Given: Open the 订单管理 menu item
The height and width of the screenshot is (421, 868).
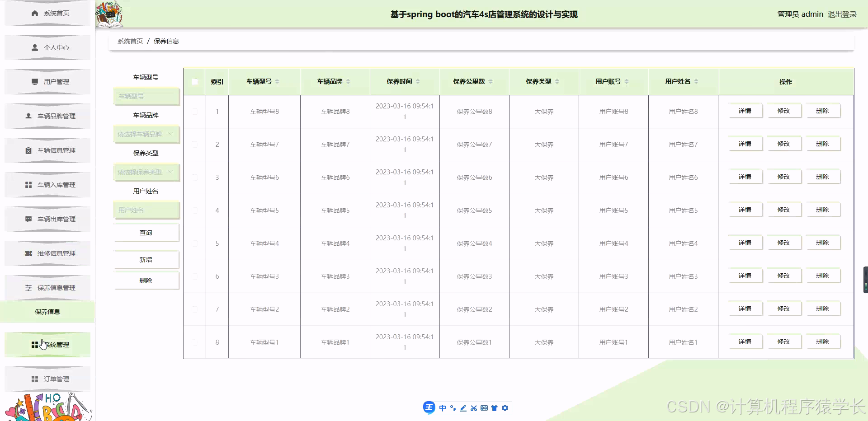Looking at the screenshot, I should pos(51,379).
